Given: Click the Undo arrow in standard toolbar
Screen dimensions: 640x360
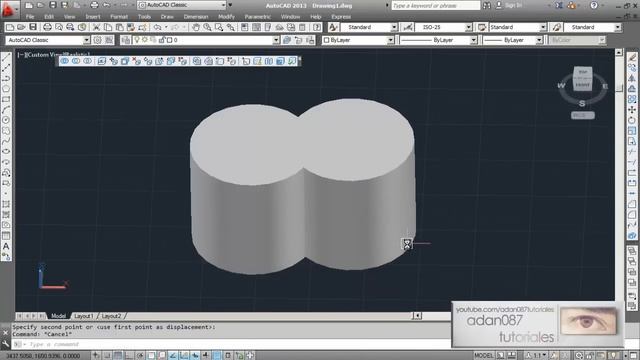Looking at the screenshot, I should (x=157, y=27).
